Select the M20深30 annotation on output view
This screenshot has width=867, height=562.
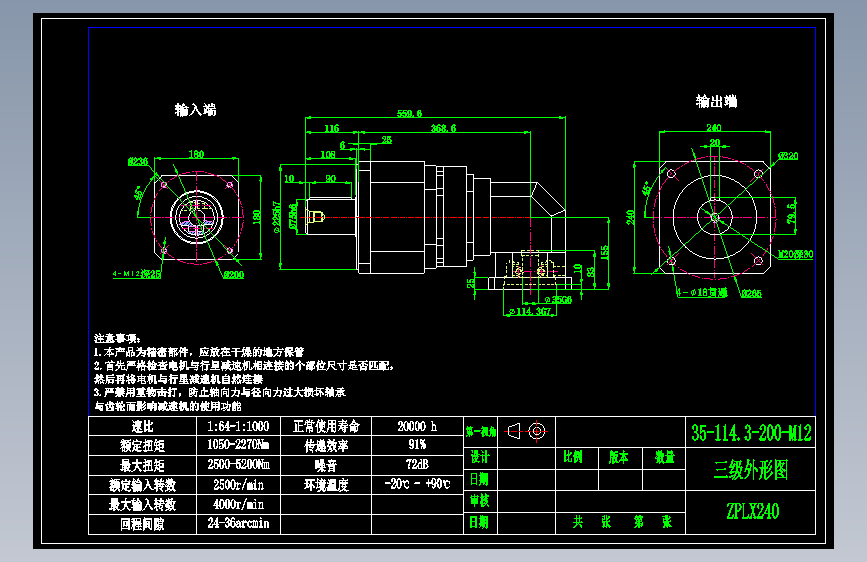click(795, 254)
